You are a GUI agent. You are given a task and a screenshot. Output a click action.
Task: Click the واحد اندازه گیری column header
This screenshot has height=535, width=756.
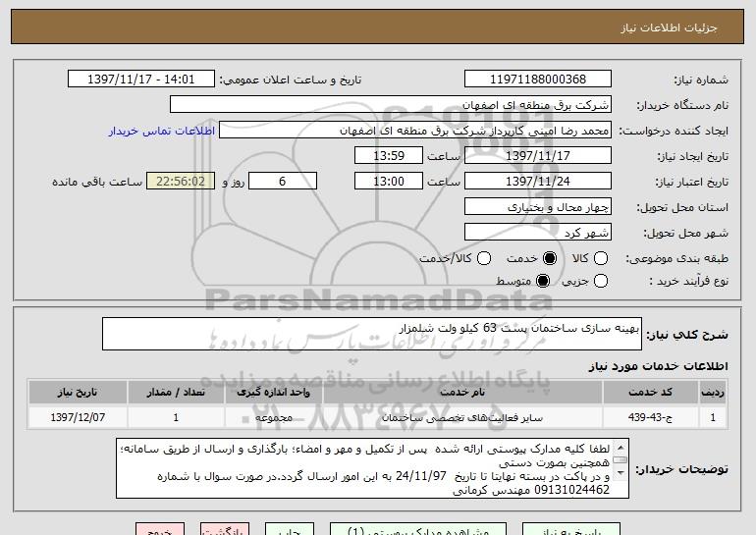[273, 393]
